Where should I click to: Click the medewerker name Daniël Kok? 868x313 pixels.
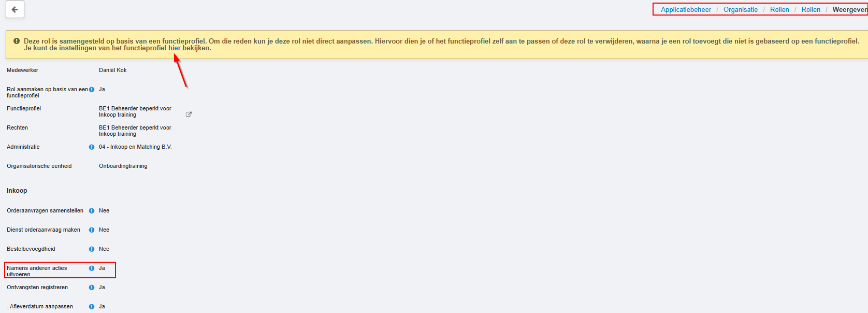(x=113, y=70)
